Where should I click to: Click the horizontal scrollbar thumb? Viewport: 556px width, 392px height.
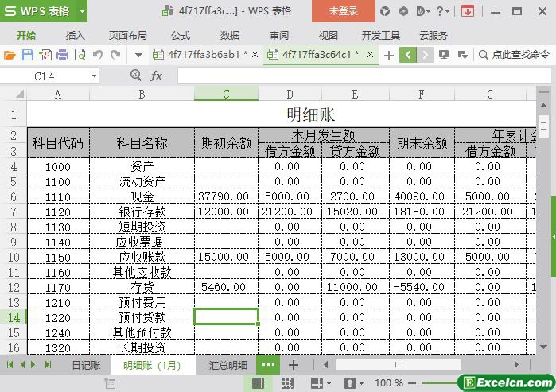(399, 364)
